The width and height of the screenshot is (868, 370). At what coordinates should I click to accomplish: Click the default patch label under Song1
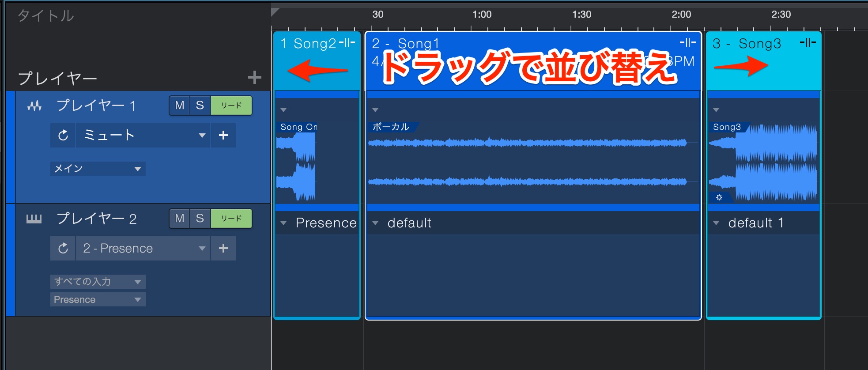point(409,223)
